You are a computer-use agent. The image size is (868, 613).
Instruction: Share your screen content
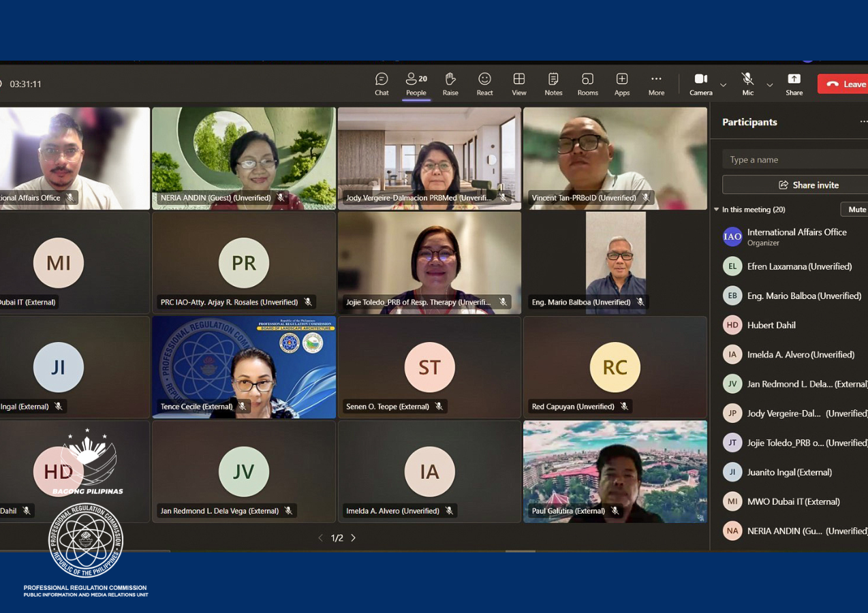(x=794, y=84)
